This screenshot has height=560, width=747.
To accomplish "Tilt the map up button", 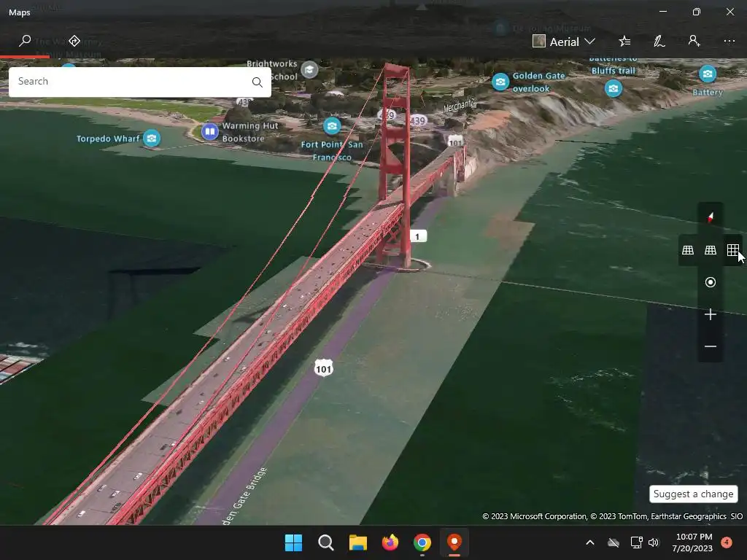I will point(687,250).
